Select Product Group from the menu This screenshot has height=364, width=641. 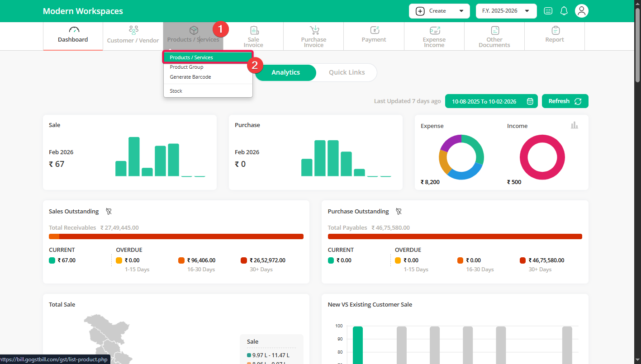[186, 67]
